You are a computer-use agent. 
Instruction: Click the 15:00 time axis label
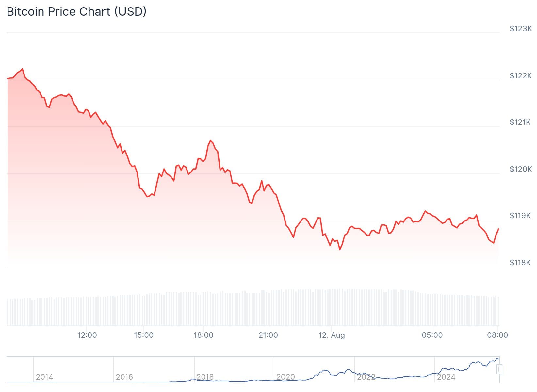click(144, 335)
